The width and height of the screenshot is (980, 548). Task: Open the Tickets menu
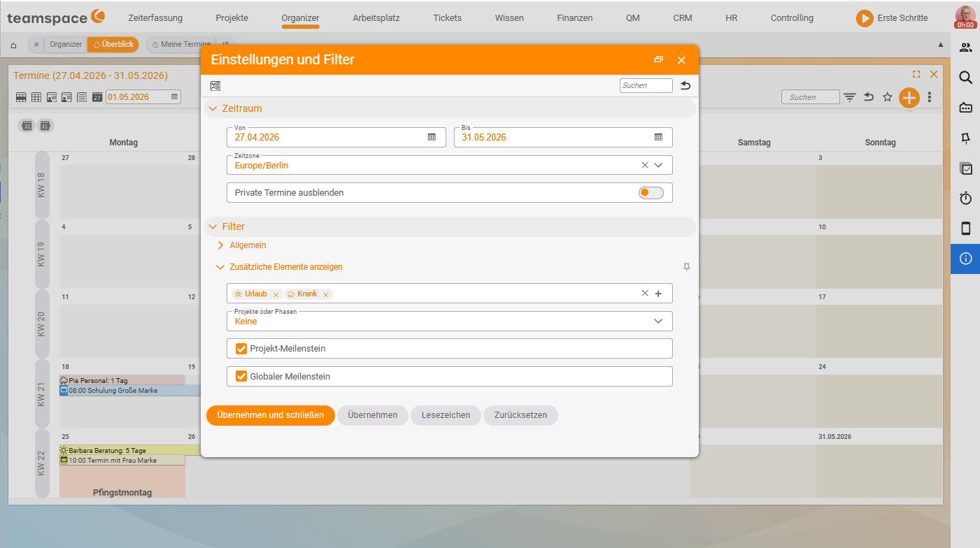point(447,18)
